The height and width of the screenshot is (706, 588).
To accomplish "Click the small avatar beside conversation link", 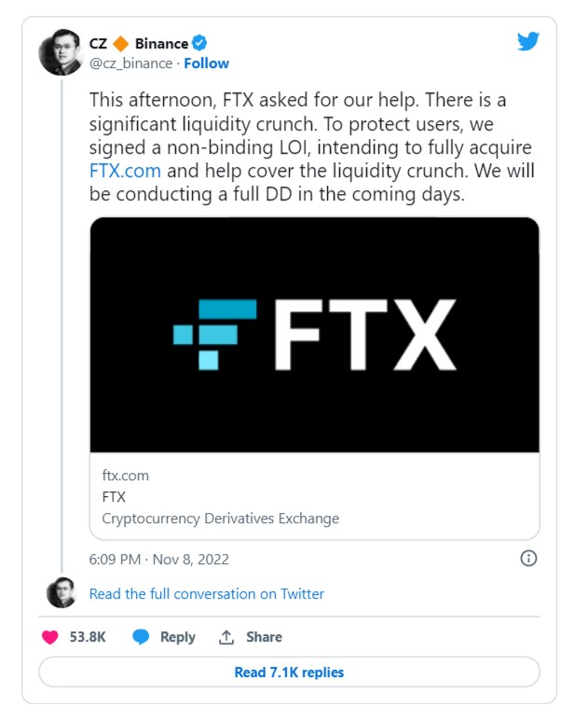I will click(62, 593).
